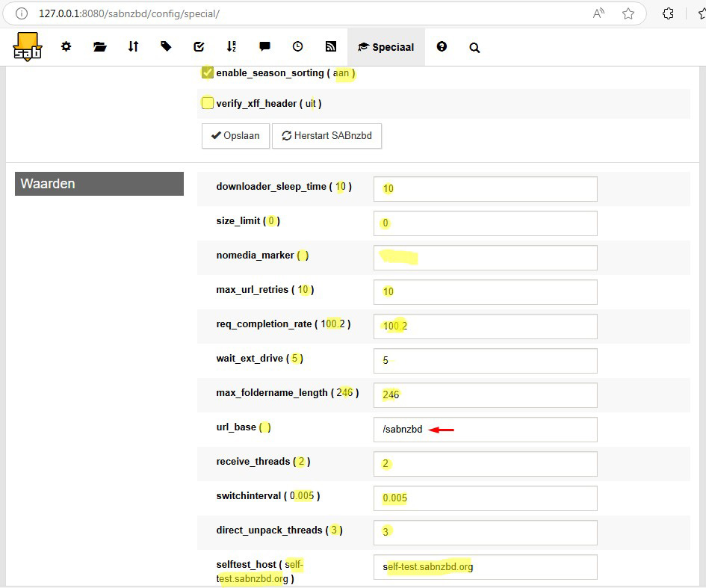Focus the receive_threads input field
The height and width of the screenshot is (588, 706).
click(486, 464)
